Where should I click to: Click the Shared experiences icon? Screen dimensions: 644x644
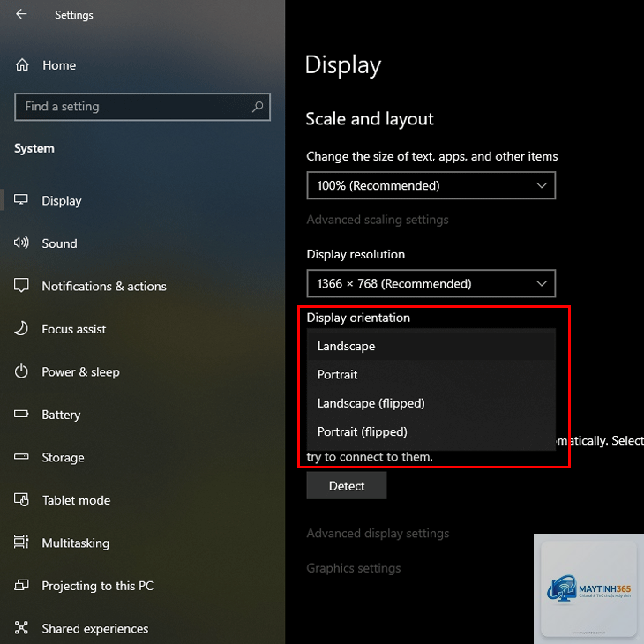coord(21,627)
